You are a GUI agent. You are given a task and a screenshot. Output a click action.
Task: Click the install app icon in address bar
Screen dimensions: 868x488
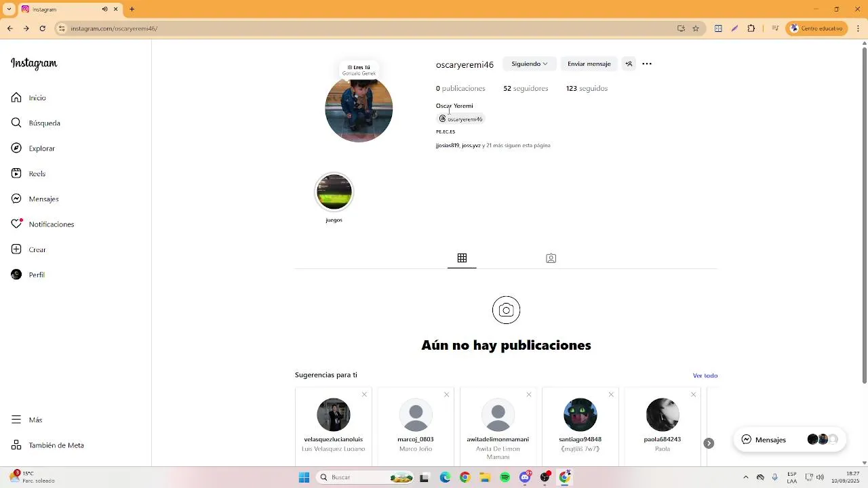tap(681, 28)
